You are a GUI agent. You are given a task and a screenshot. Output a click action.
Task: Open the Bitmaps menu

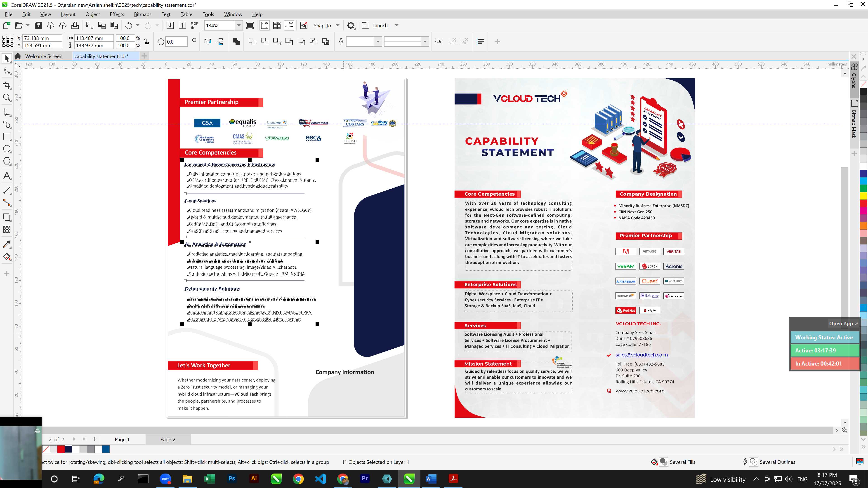pos(143,14)
